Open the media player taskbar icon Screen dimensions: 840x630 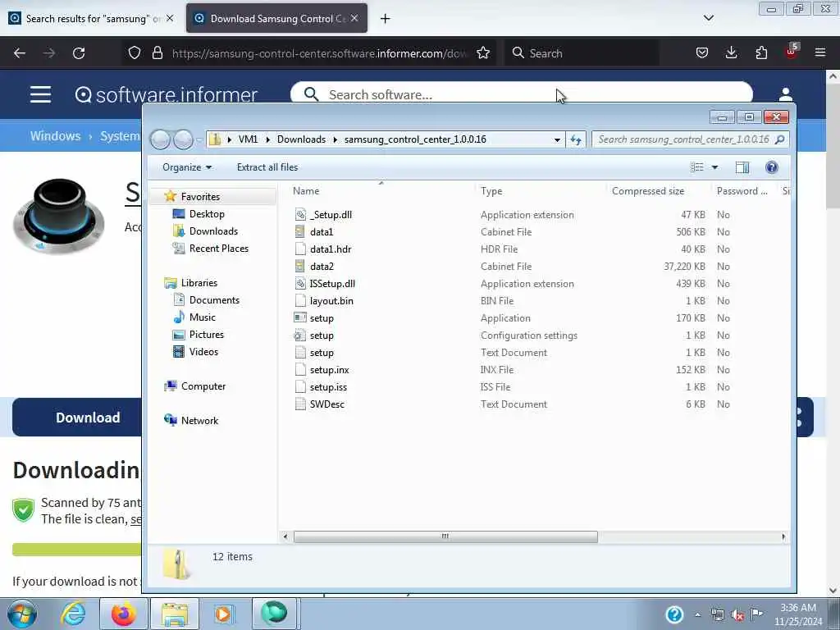pos(223,614)
